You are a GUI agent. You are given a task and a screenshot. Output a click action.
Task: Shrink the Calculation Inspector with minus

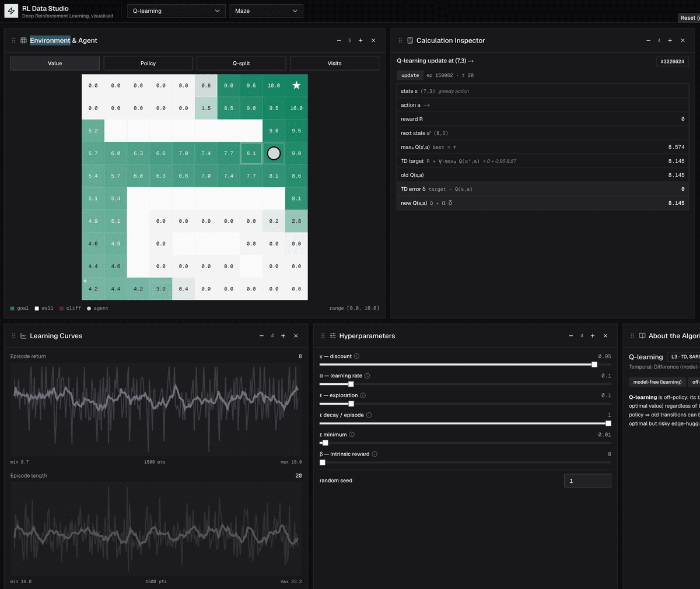(x=648, y=41)
